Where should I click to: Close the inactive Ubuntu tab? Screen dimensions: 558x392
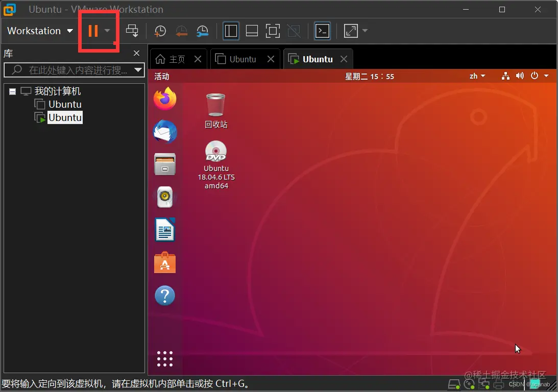[271, 59]
